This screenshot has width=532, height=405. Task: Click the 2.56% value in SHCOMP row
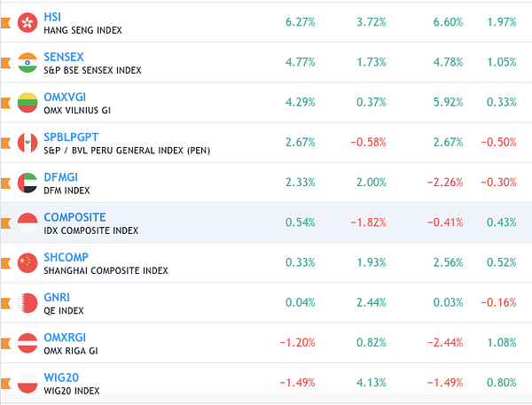448,262
